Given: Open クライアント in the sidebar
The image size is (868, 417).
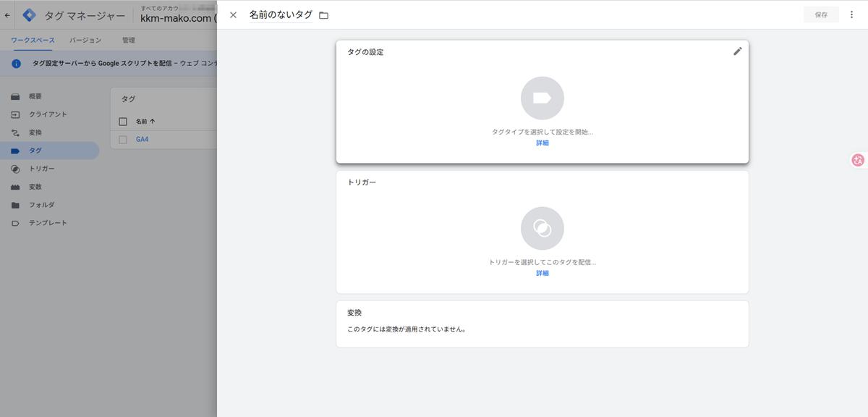Looking at the screenshot, I should pyautogui.click(x=49, y=114).
